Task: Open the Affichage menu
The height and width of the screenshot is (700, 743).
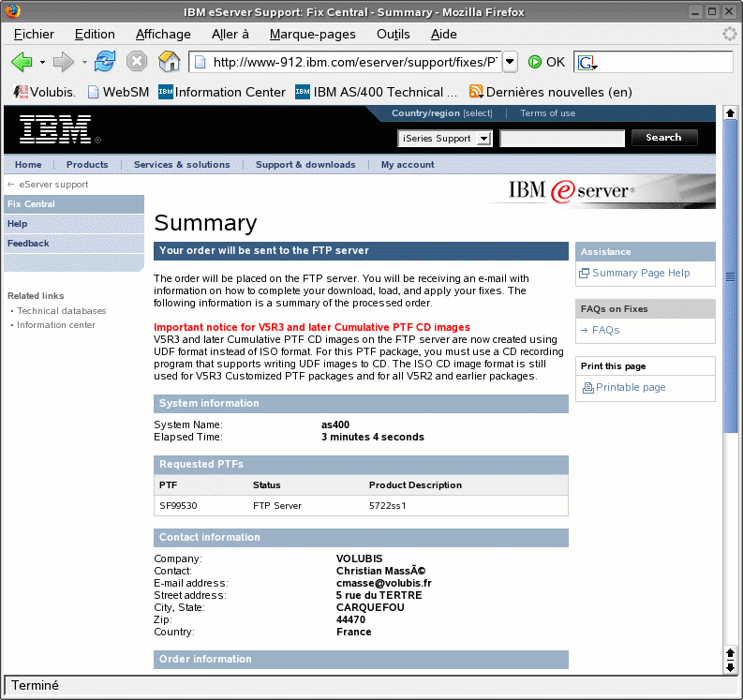Action: coord(163,34)
